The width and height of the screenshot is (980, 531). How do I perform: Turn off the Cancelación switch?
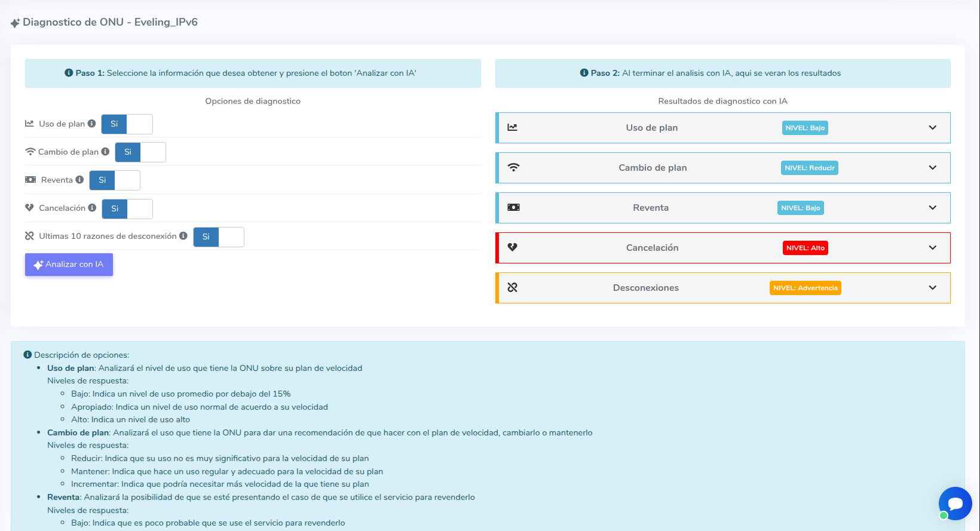coord(127,208)
